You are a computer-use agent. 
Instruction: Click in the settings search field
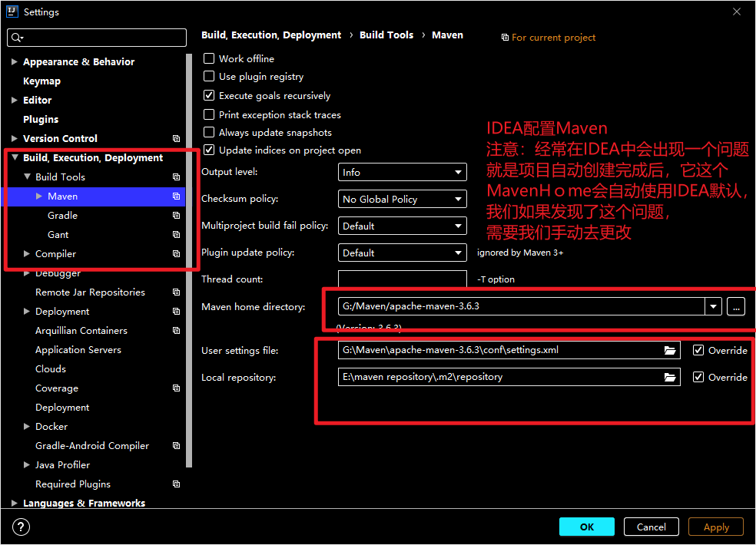97,38
